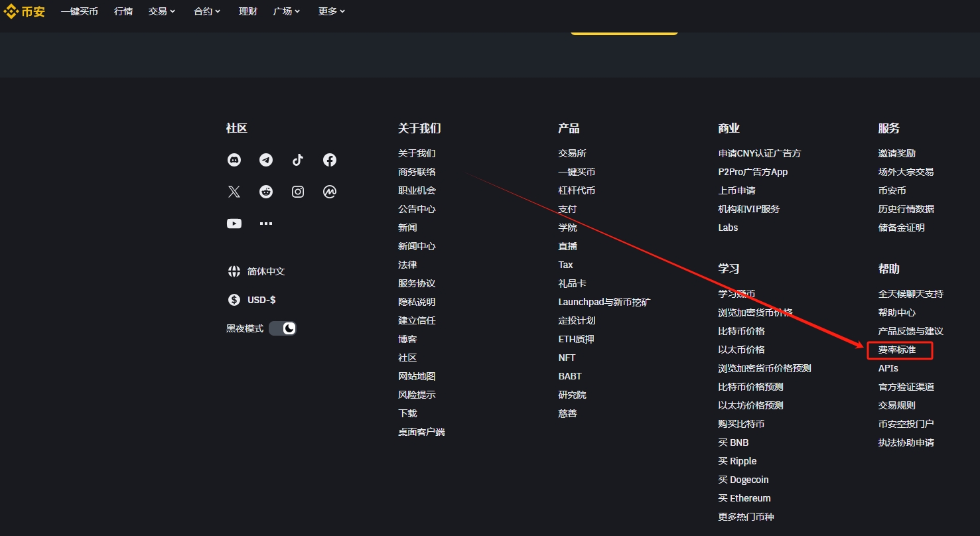Open the X (Twitter) icon
Image resolution: width=980 pixels, height=536 pixels.
(234, 192)
